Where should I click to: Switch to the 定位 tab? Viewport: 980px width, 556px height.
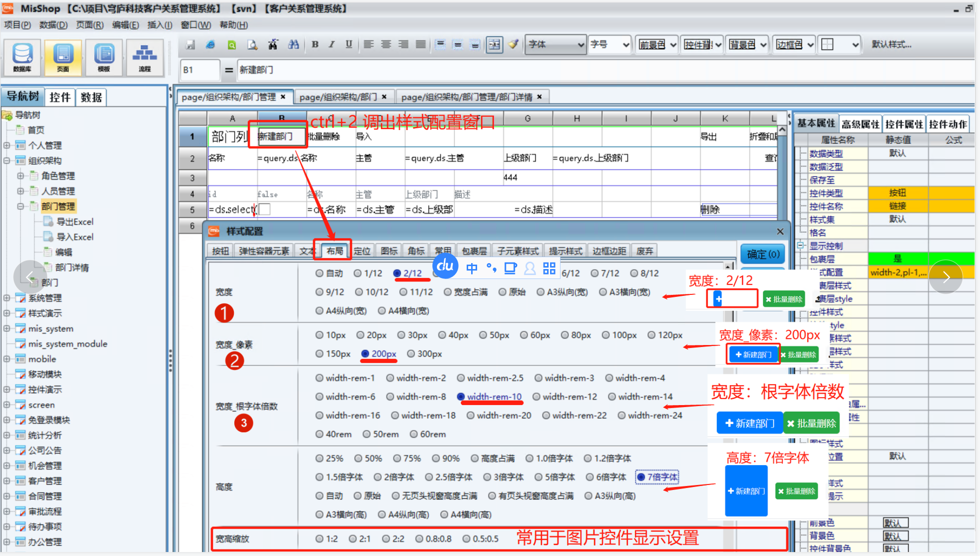pyautogui.click(x=362, y=251)
